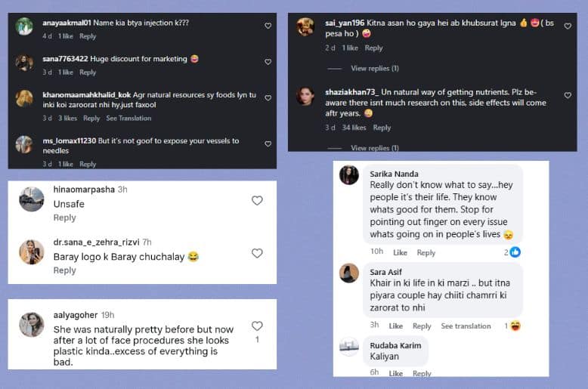Like hinaomarpasha's Unsafe comment heart
This screenshot has height=389, width=588.
(257, 201)
